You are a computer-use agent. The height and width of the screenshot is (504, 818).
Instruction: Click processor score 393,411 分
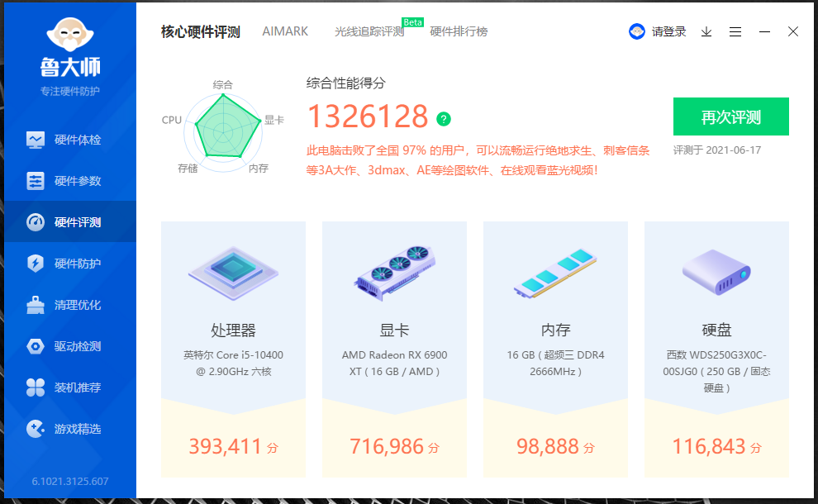(x=233, y=447)
